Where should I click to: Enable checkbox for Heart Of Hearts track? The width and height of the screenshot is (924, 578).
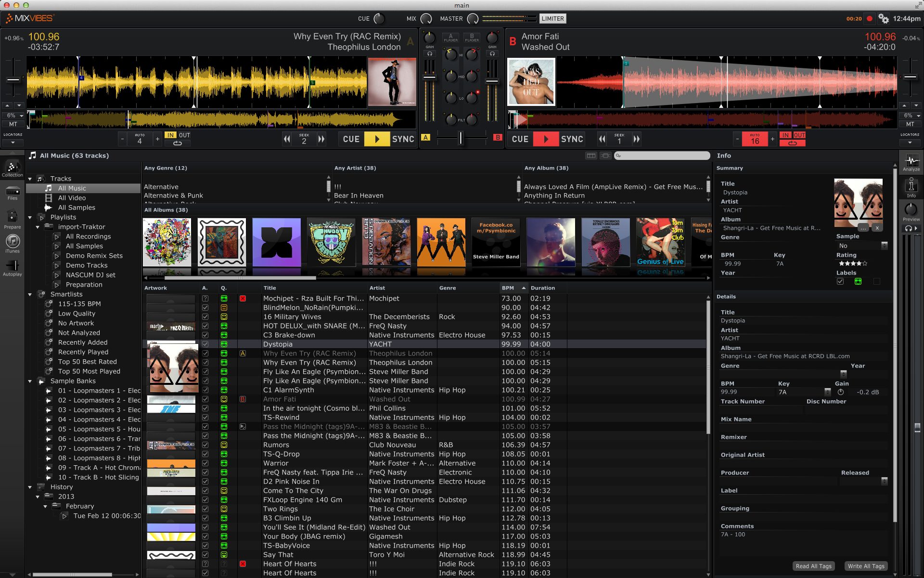205,564
